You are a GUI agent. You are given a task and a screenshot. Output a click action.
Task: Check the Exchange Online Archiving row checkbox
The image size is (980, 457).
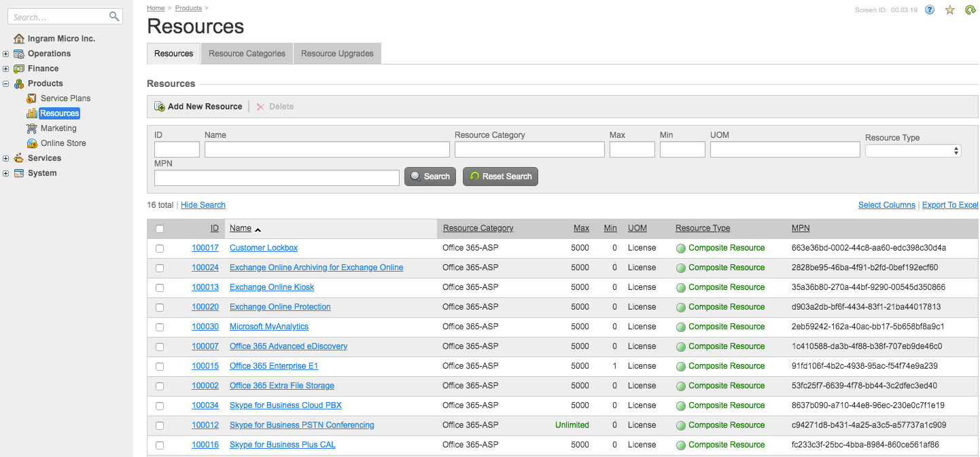coord(160,268)
